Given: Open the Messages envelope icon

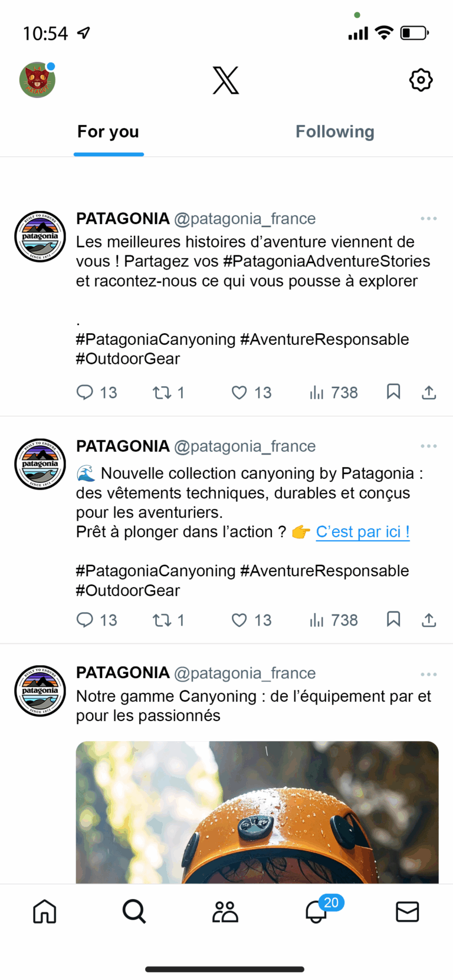Looking at the screenshot, I should point(407,912).
